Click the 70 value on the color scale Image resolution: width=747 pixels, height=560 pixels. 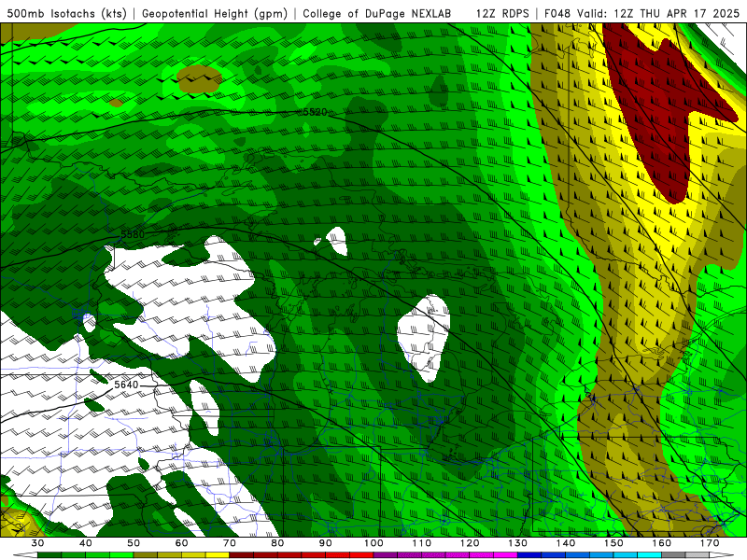229,543
